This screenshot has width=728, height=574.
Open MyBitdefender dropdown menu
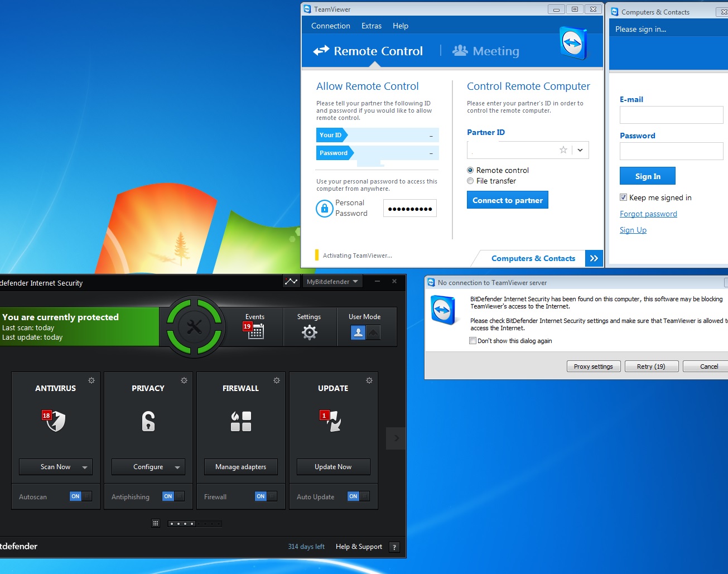332,282
